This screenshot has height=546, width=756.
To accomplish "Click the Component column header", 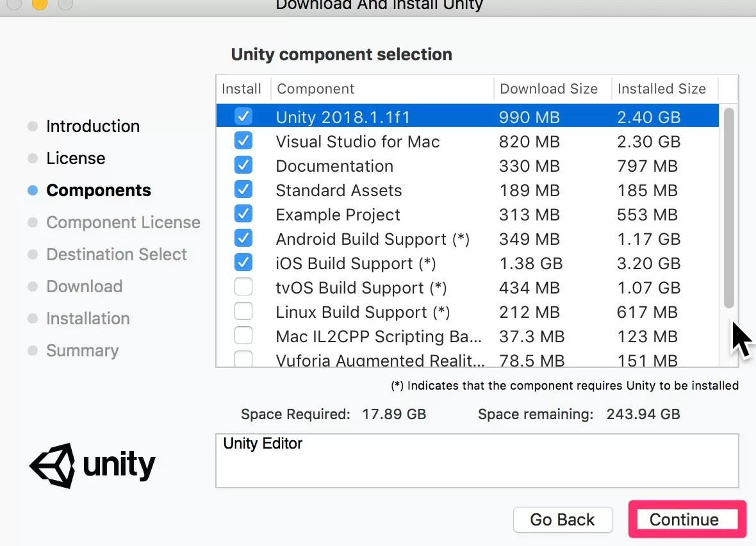I will pyautogui.click(x=382, y=89).
